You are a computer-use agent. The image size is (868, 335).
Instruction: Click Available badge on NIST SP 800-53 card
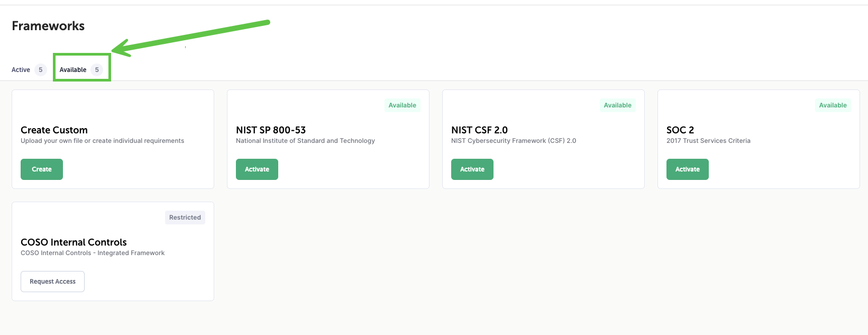[403, 105]
